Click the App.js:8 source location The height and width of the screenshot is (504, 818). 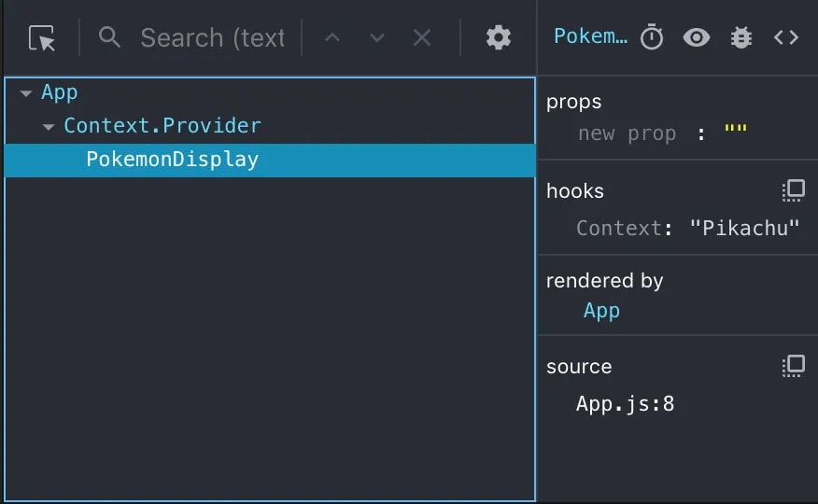click(x=625, y=404)
